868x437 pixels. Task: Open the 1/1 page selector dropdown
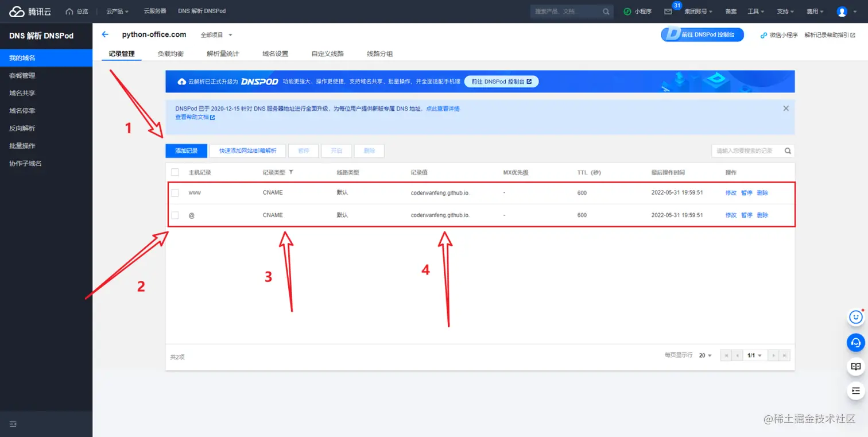point(755,355)
